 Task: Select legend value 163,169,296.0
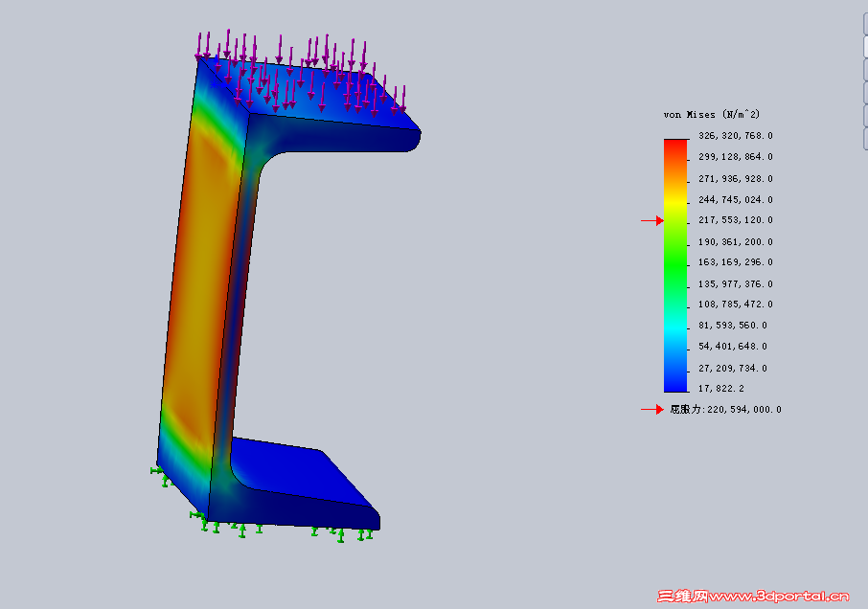click(x=735, y=262)
